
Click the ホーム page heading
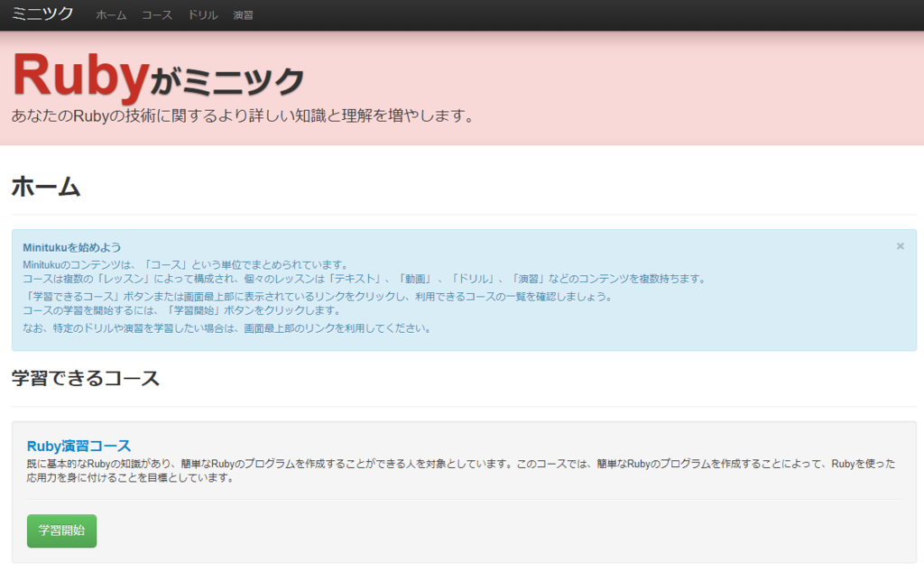[46, 187]
